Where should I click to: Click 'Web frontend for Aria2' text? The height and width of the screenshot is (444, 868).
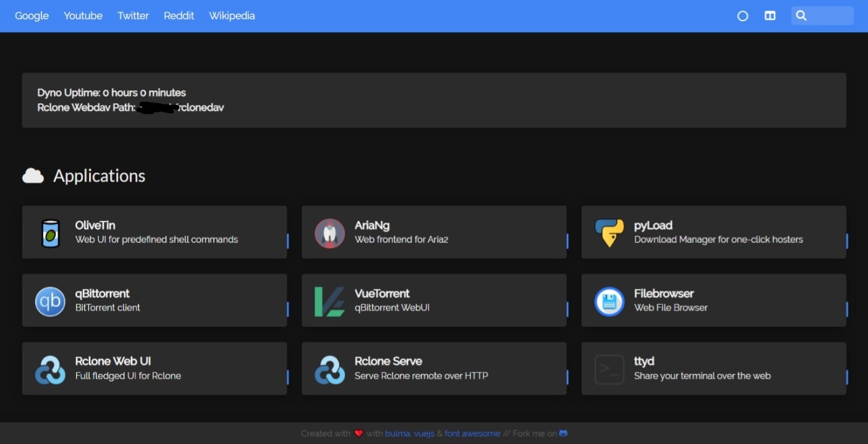click(402, 239)
